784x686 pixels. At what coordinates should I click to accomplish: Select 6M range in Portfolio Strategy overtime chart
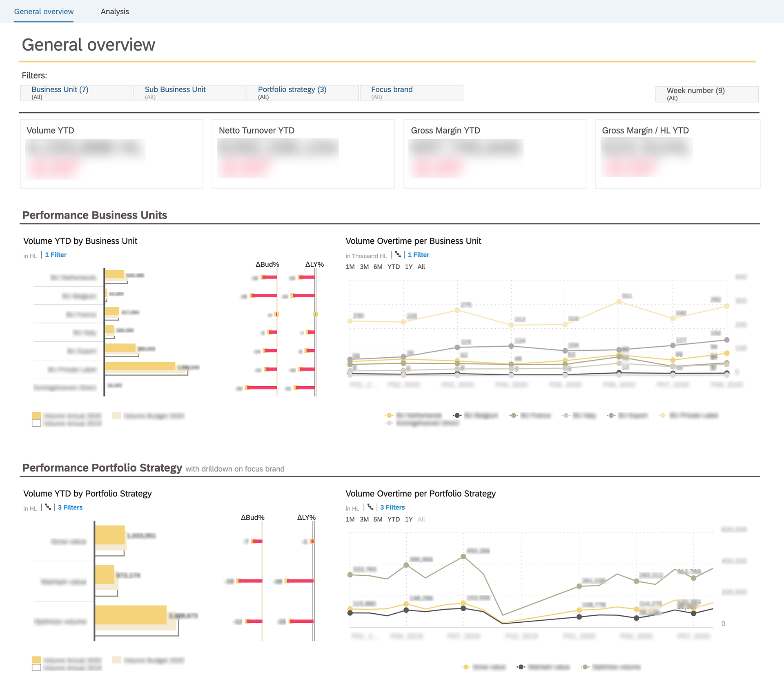[x=378, y=519]
